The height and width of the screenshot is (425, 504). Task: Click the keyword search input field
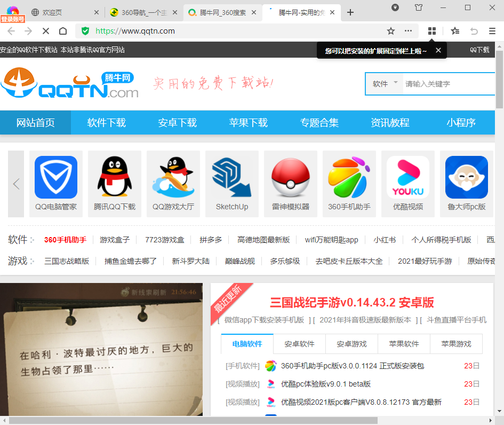coord(449,84)
